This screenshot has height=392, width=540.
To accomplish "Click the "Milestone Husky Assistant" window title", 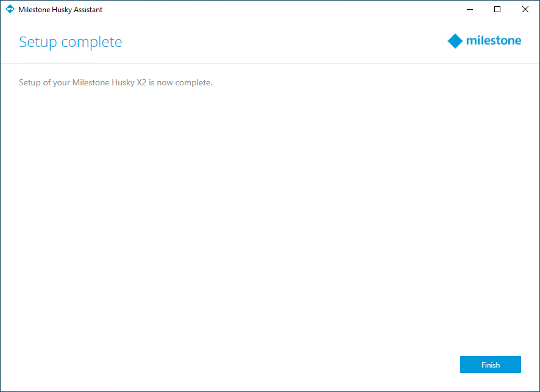I will coord(60,10).
